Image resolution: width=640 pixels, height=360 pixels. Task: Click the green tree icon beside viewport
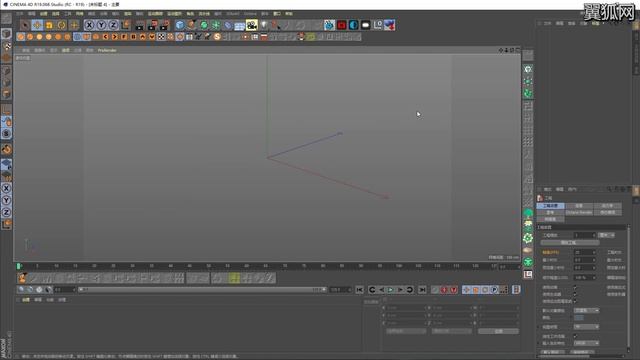tap(528, 213)
